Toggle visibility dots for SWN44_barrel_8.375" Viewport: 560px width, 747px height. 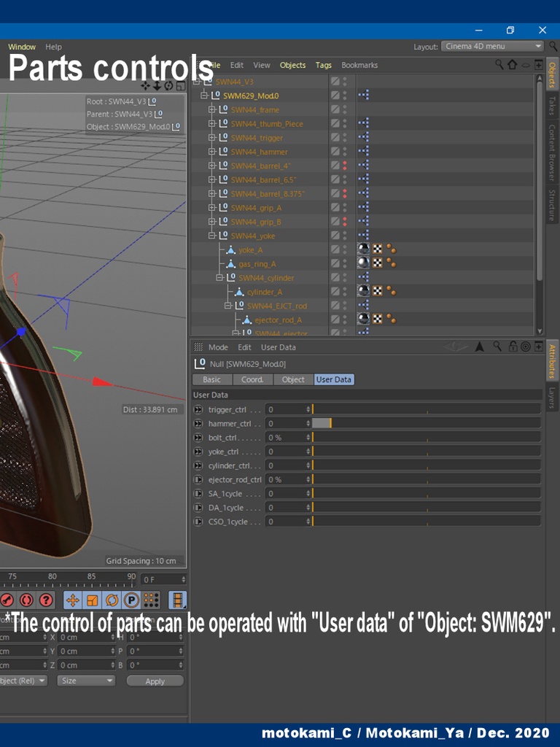coord(345,193)
